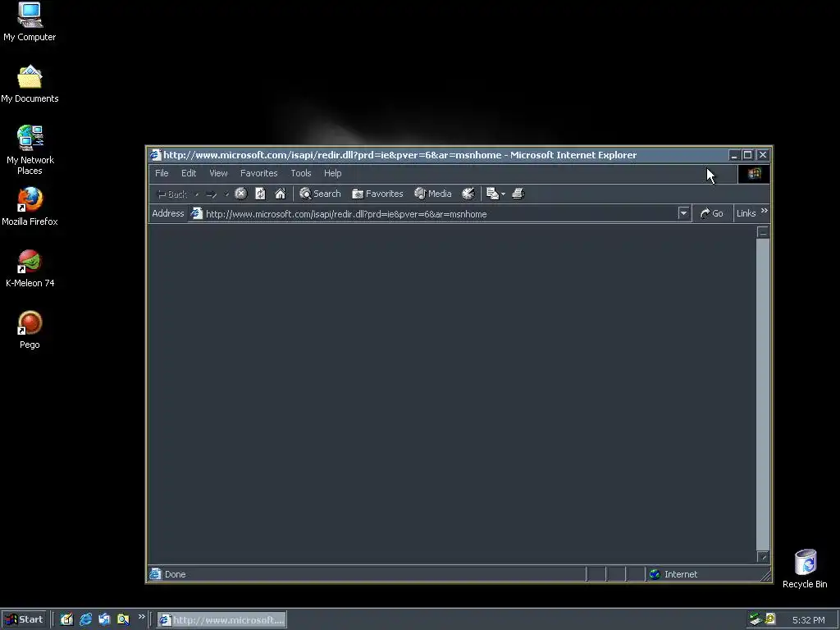Image resolution: width=840 pixels, height=630 pixels.
Task: Expand the address bar dropdown list
Action: (683, 213)
